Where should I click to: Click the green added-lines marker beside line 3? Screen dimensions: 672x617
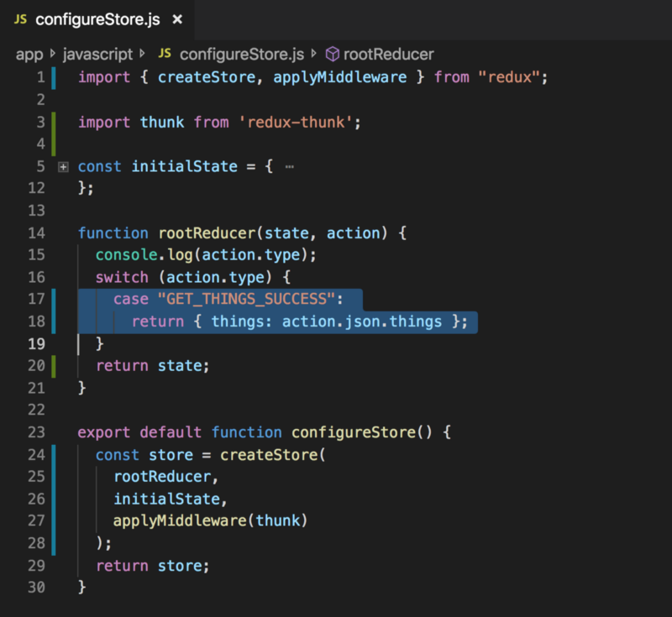pyautogui.click(x=54, y=133)
